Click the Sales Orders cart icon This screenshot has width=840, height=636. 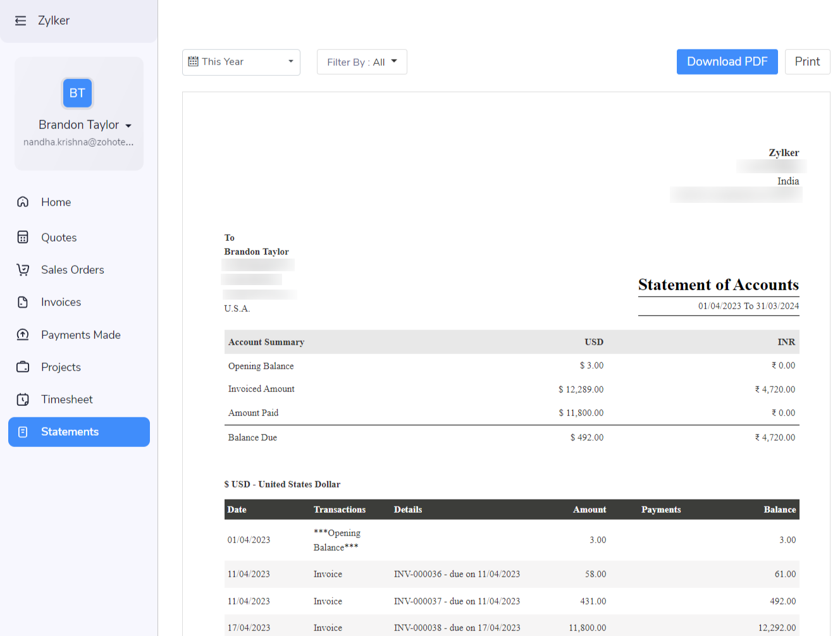coord(23,269)
